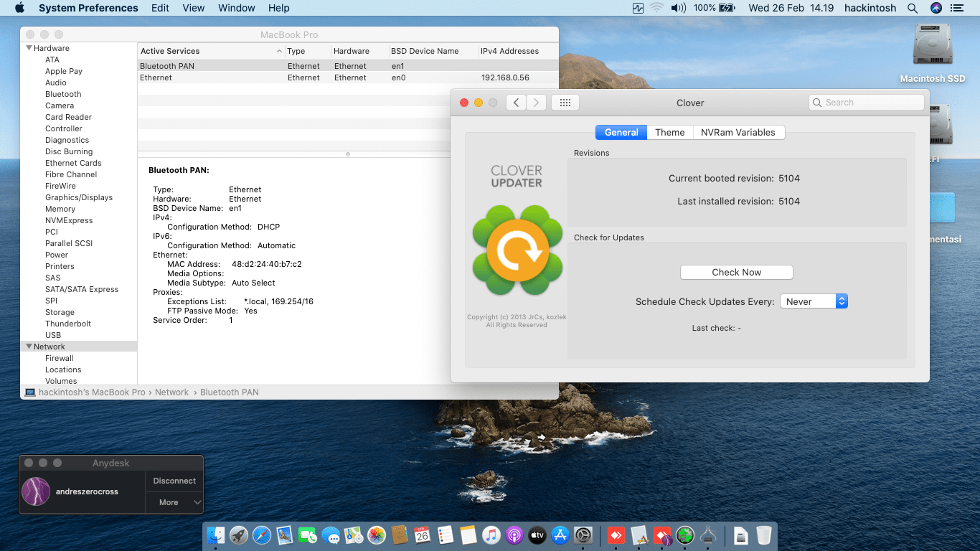Click the Spotlight search icon in the menu bar
Viewport: 980px width, 551px height.
[x=913, y=8]
